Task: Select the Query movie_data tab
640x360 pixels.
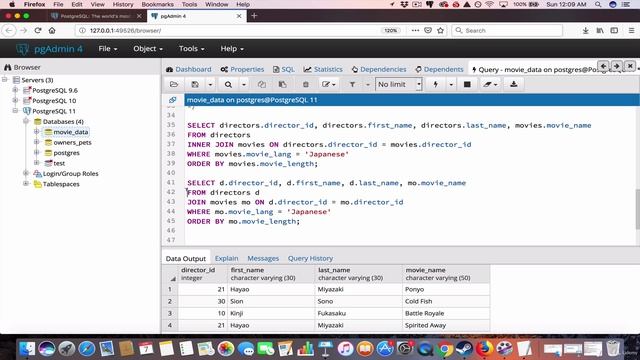Action: pos(535,69)
